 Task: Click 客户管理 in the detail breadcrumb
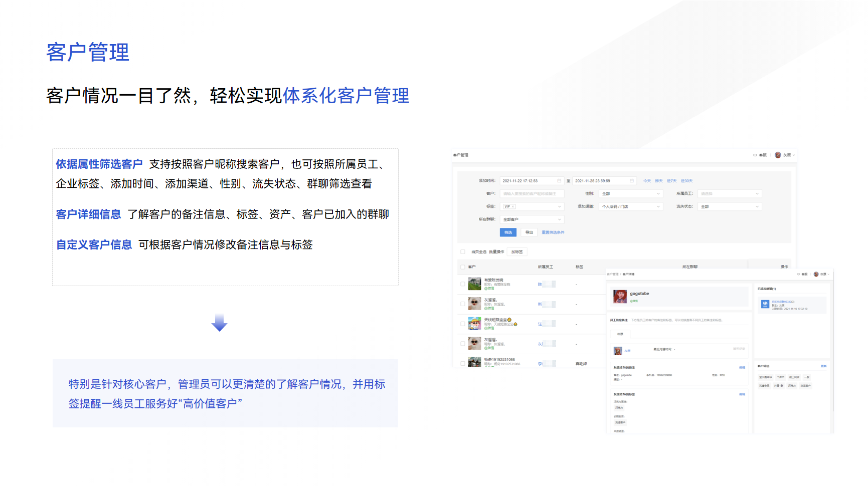point(612,274)
